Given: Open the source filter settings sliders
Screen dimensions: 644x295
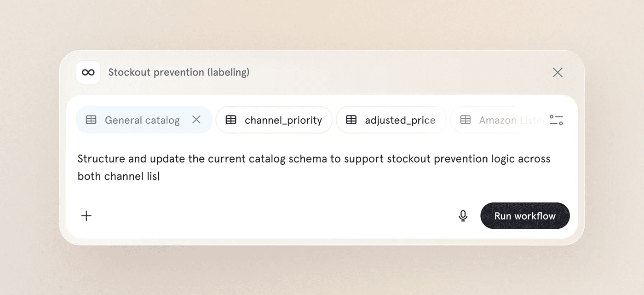Looking at the screenshot, I should pos(556,120).
